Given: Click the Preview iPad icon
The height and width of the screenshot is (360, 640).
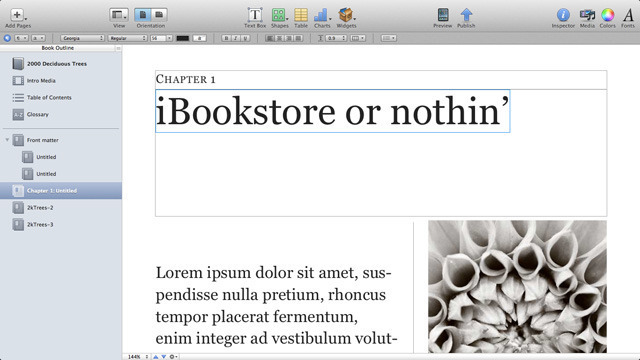Looking at the screenshot, I should (443, 15).
